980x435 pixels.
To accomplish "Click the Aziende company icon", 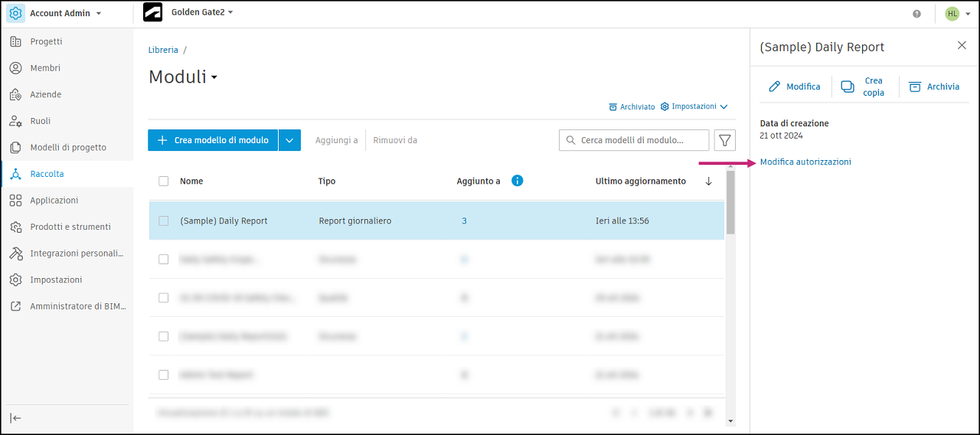I will 15,94.
